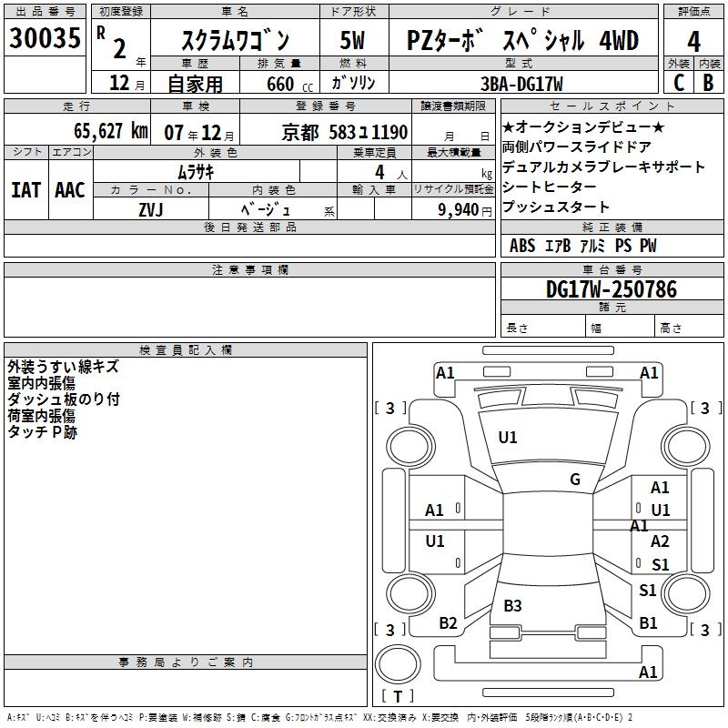Select the B3 damage mark on diagram
728x728 pixels.
pyautogui.click(x=512, y=605)
